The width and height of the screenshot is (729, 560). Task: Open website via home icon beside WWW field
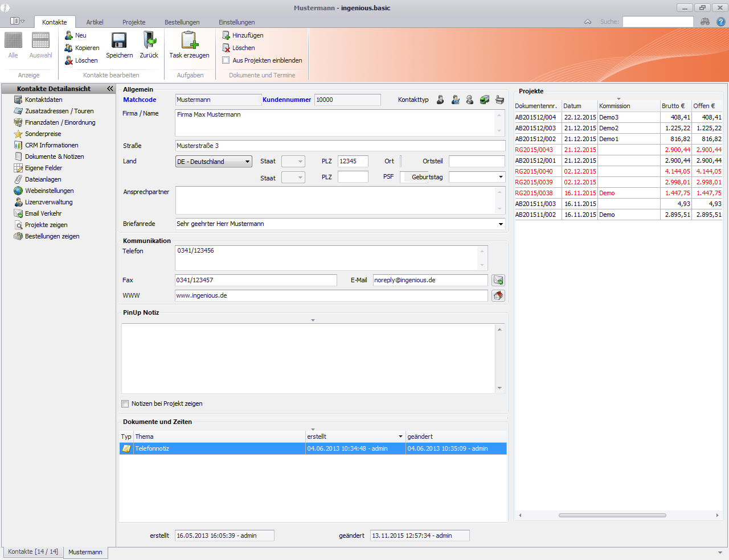(498, 295)
